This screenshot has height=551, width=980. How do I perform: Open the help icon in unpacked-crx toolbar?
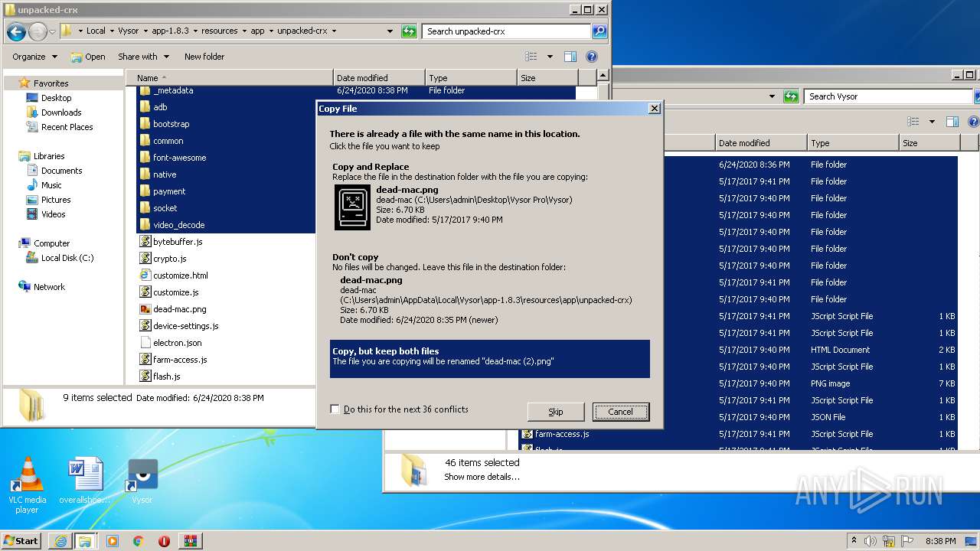point(591,57)
